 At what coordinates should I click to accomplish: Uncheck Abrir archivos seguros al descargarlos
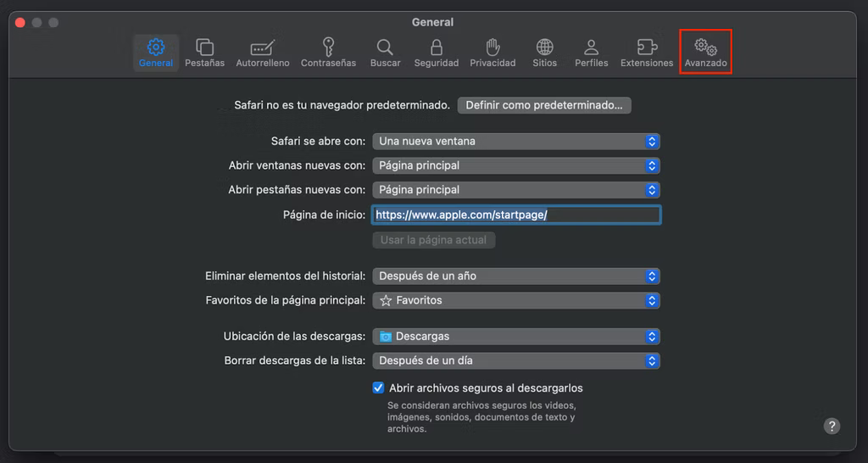(378, 388)
